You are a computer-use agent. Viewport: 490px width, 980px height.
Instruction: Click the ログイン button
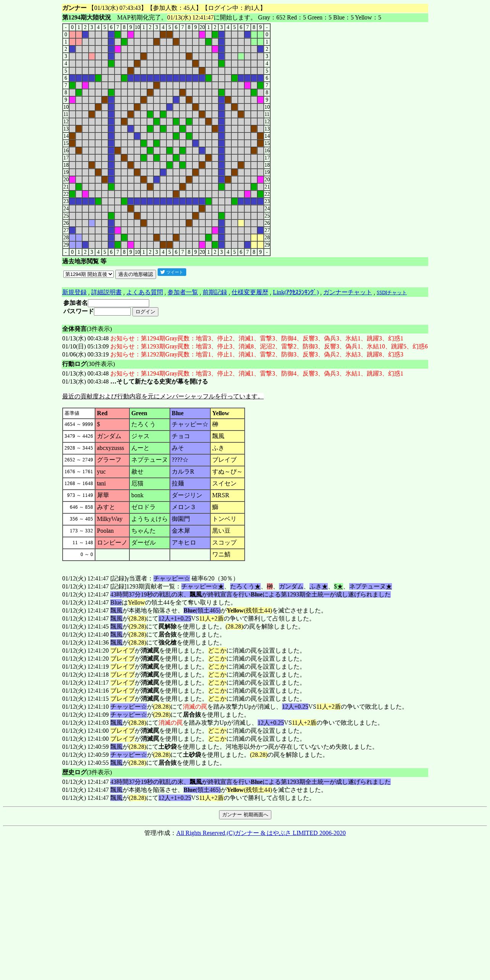145,312
